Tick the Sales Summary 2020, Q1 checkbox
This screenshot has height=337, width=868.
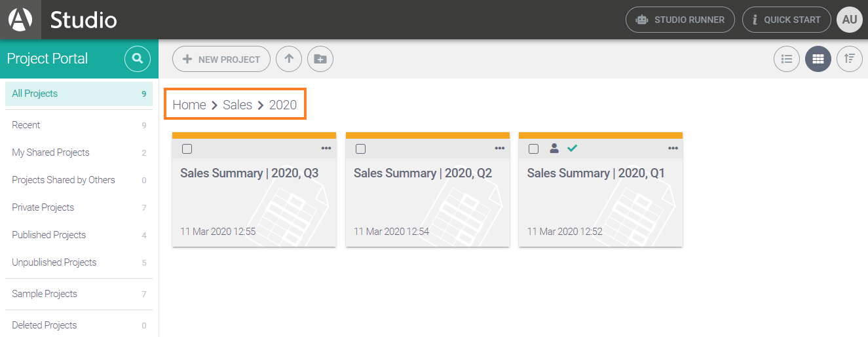pos(533,149)
